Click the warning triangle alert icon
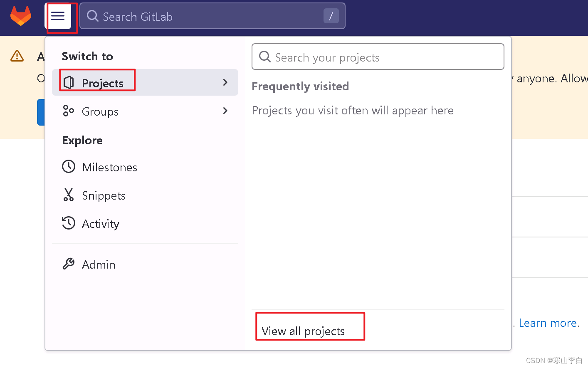 tap(17, 56)
